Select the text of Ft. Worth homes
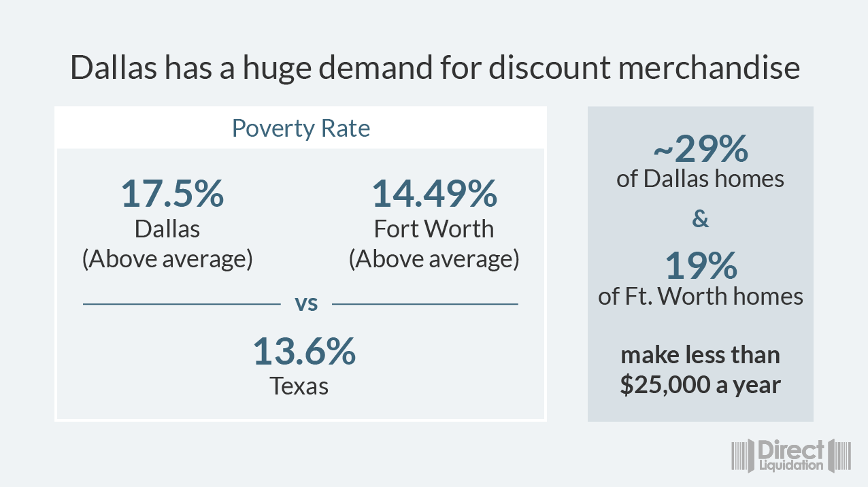868x487 pixels. [x=701, y=297]
